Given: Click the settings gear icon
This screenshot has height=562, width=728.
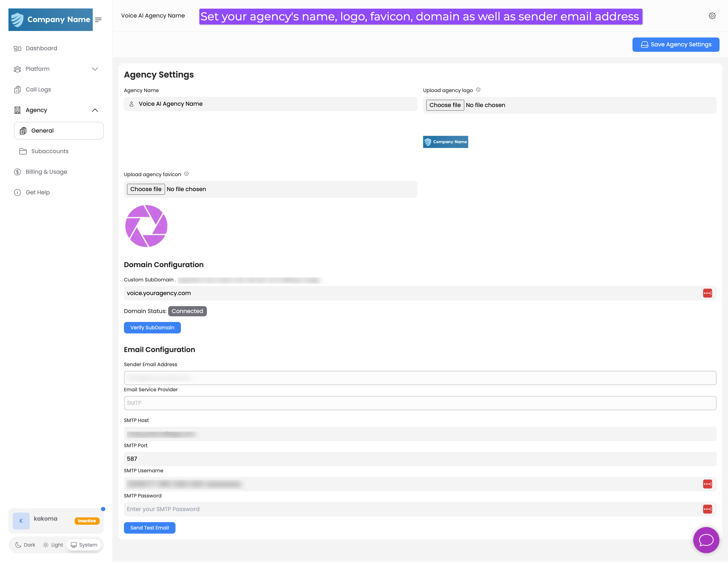Looking at the screenshot, I should pos(712,16).
